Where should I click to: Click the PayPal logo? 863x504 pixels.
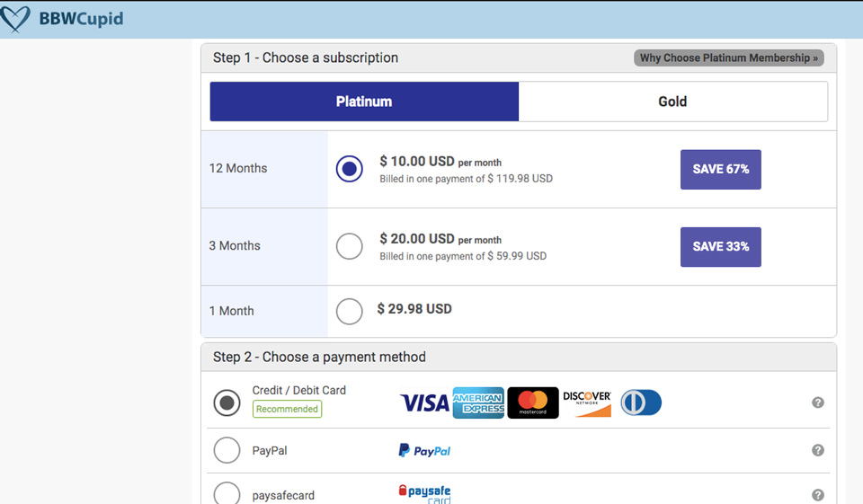[424, 450]
